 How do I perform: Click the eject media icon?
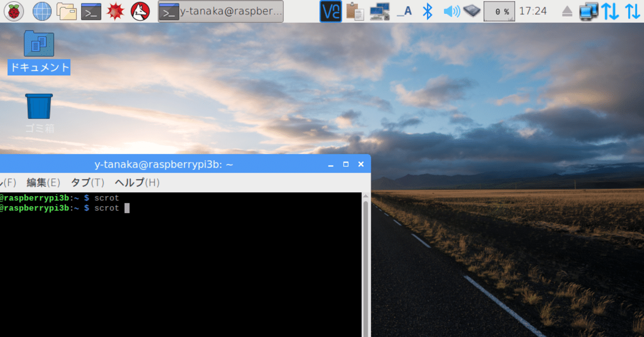567,11
